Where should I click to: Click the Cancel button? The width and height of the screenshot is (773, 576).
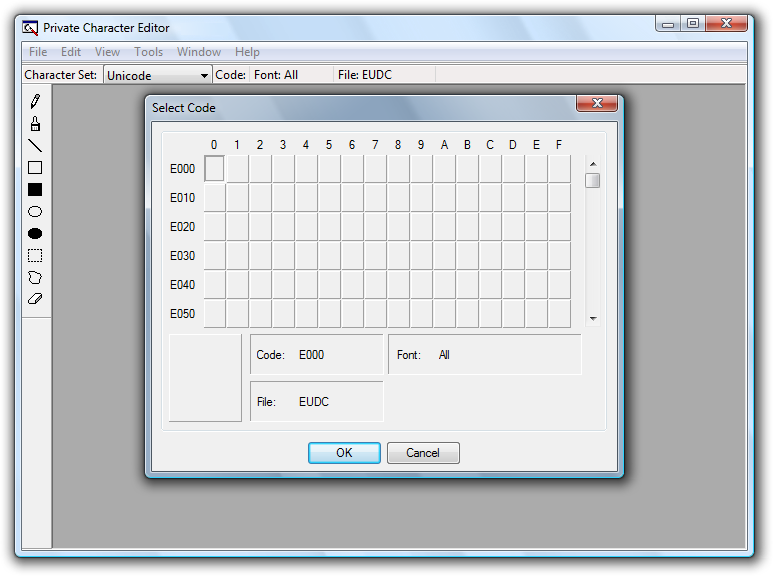pos(423,453)
